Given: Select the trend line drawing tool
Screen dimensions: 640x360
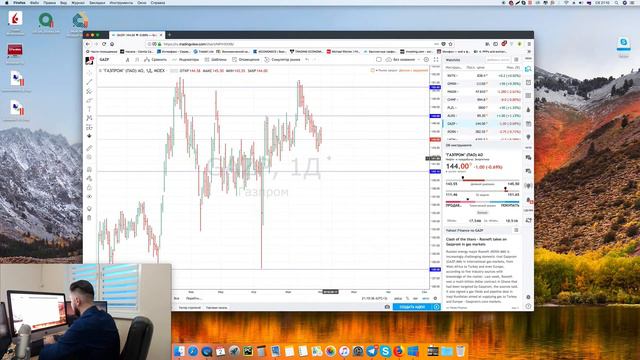Looking at the screenshot, I should 89,82.
